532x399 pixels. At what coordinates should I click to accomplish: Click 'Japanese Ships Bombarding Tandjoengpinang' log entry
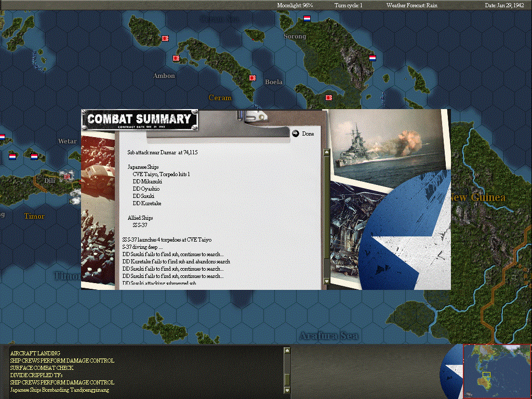(60, 390)
